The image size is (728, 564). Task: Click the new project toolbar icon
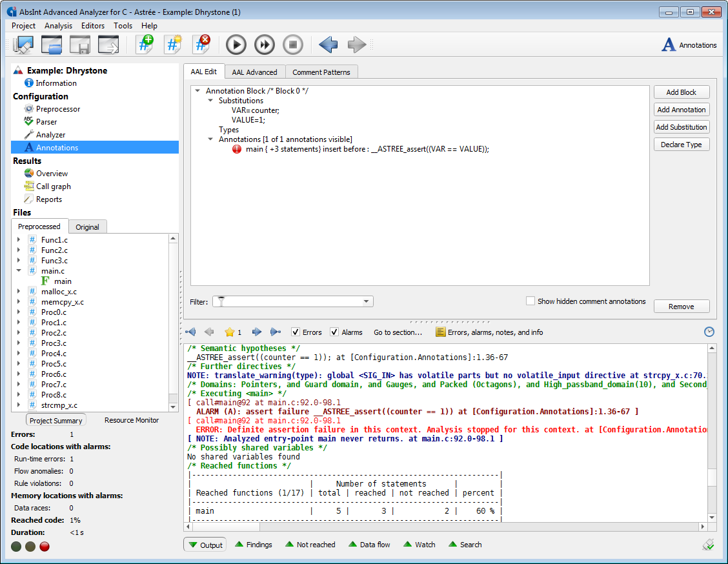click(x=23, y=45)
